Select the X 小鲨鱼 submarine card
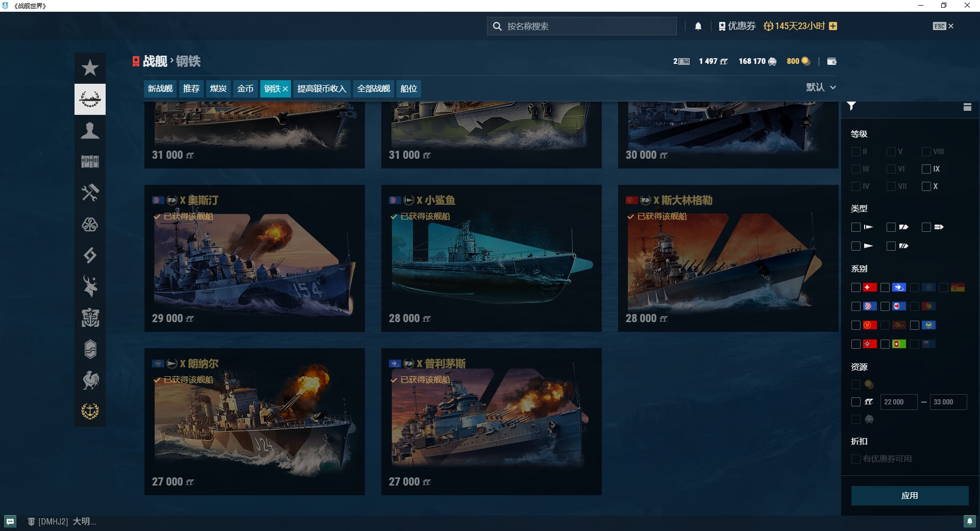The image size is (980, 531). [491, 258]
